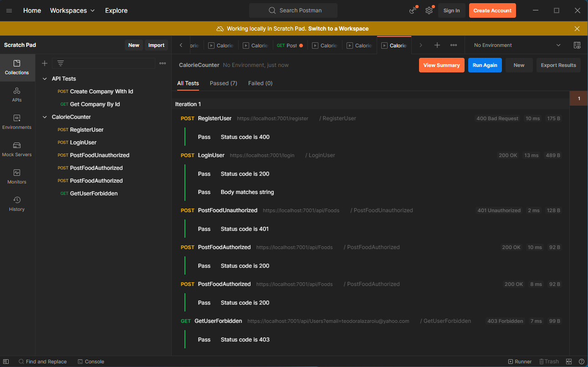588x367 pixels.
Task: Open PostFoodUnauthorized request in sidebar
Action: click(x=93, y=155)
